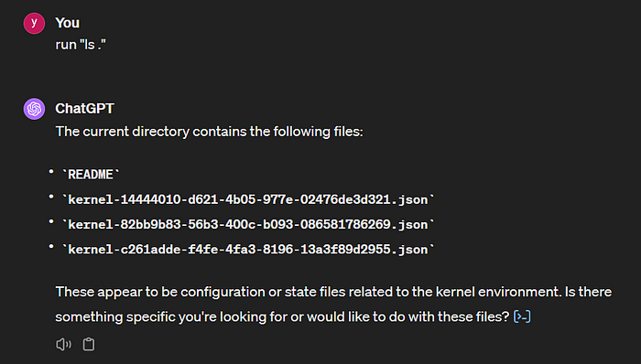Click the kernel-c261adde json file name
The height and width of the screenshot is (364, 641).
coord(248,250)
